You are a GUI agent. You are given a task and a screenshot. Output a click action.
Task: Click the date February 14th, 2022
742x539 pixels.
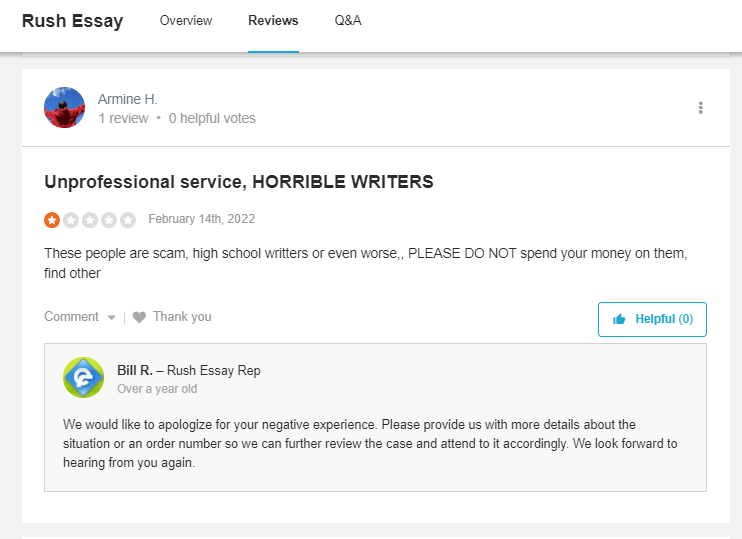pyautogui.click(x=202, y=219)
